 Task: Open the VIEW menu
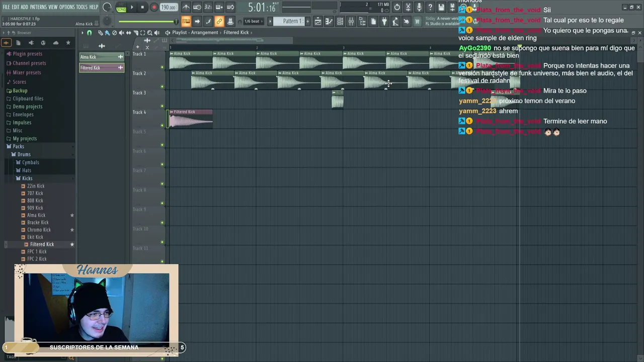coord(53,7)
